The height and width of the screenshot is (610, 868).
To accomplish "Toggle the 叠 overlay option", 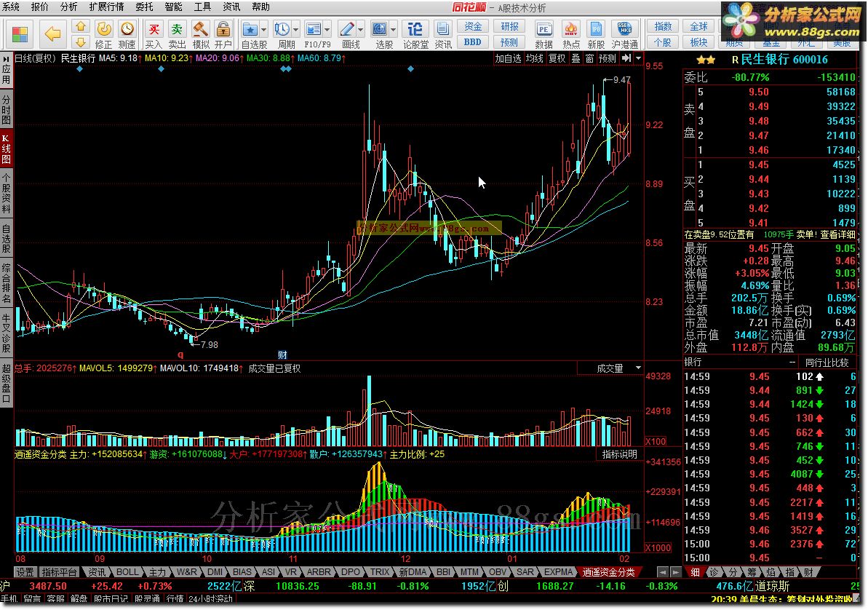I will [x=576, y=58].
